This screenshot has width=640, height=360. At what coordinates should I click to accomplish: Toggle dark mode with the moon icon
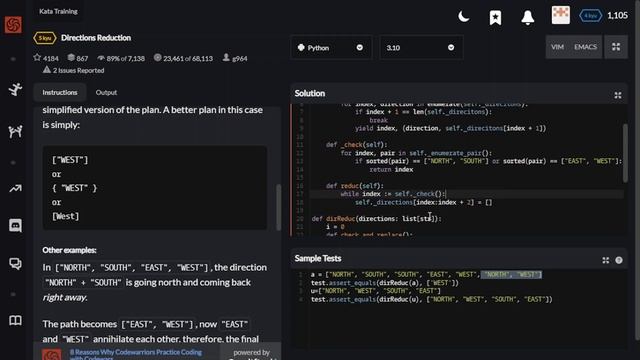click(463, 17)
